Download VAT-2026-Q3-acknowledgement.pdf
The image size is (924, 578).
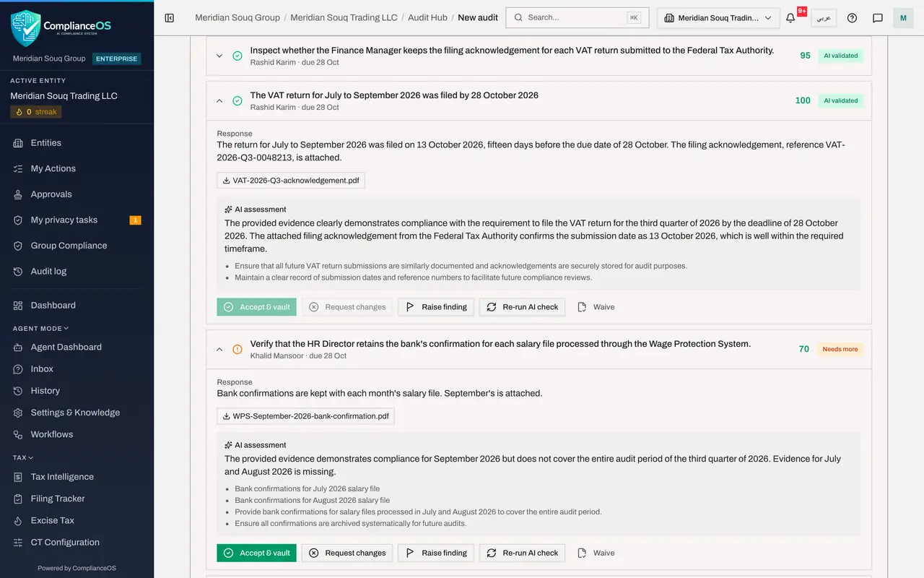(291, 181)
